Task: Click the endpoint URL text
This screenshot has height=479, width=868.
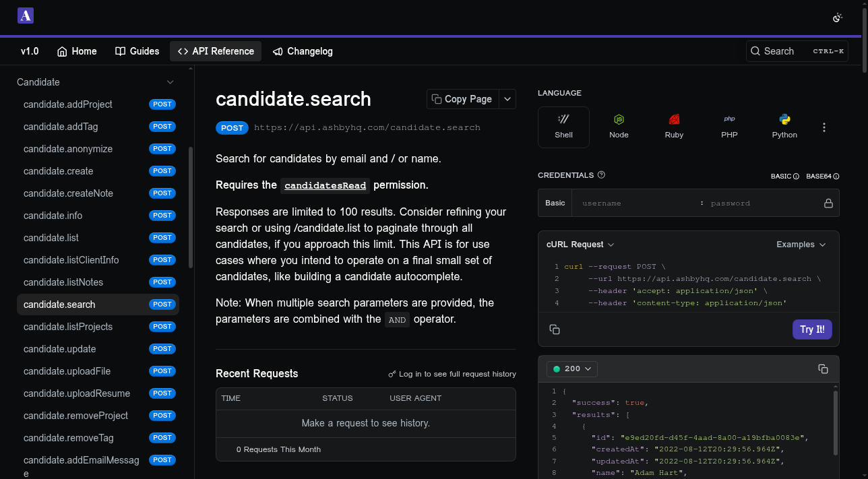Action: (x=367, y=127)
